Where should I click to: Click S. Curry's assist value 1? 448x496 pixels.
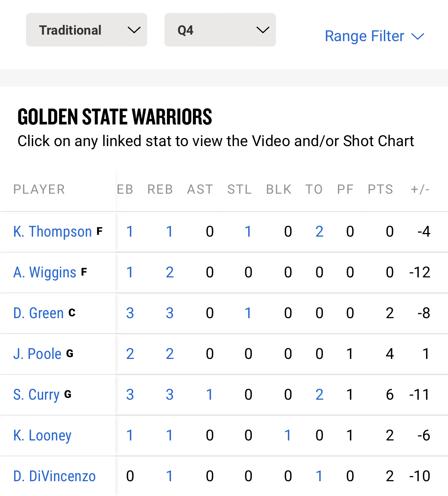(210, 395)
